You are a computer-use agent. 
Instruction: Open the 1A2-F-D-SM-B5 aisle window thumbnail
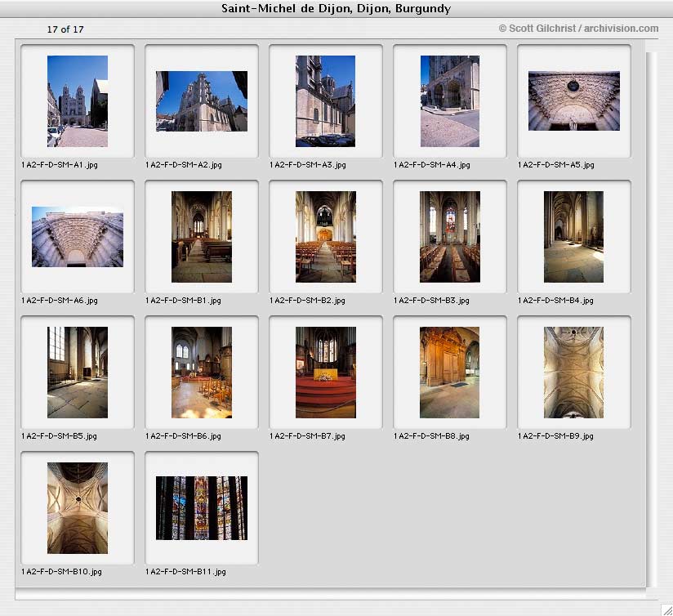[78, 373]
